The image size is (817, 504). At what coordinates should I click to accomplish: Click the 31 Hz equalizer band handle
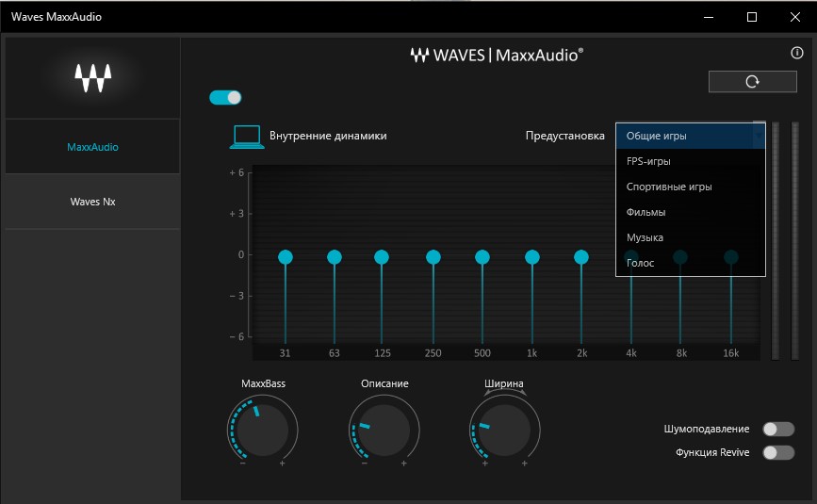click(286, 256)
